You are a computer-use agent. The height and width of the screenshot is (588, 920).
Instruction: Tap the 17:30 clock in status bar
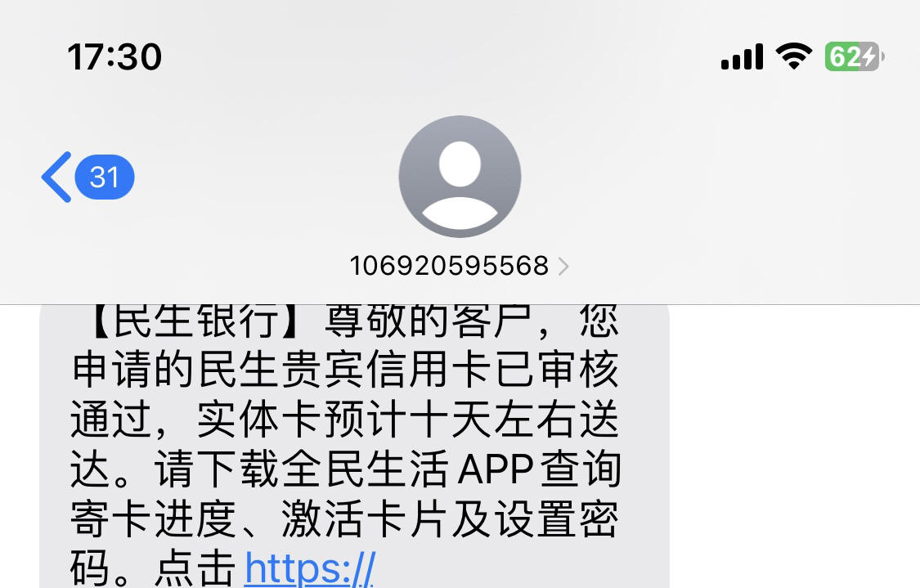click(x=114, y=57)
